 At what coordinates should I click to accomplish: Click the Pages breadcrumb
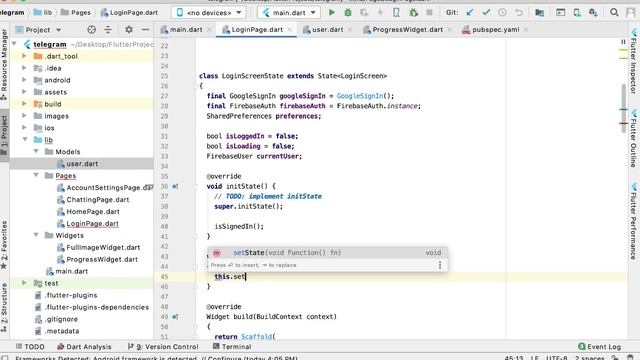tap(76, 13)
